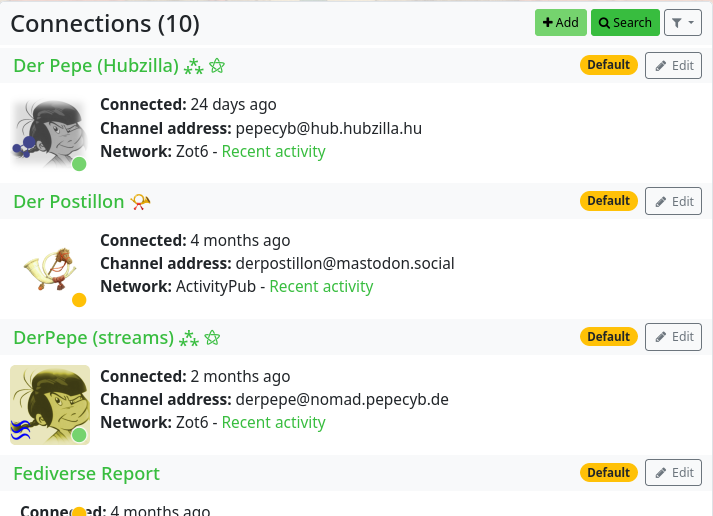Edit the Der Postillon connection
This screenshot has height=516, width=713.
pyautogui.click(x=673, y=201)
